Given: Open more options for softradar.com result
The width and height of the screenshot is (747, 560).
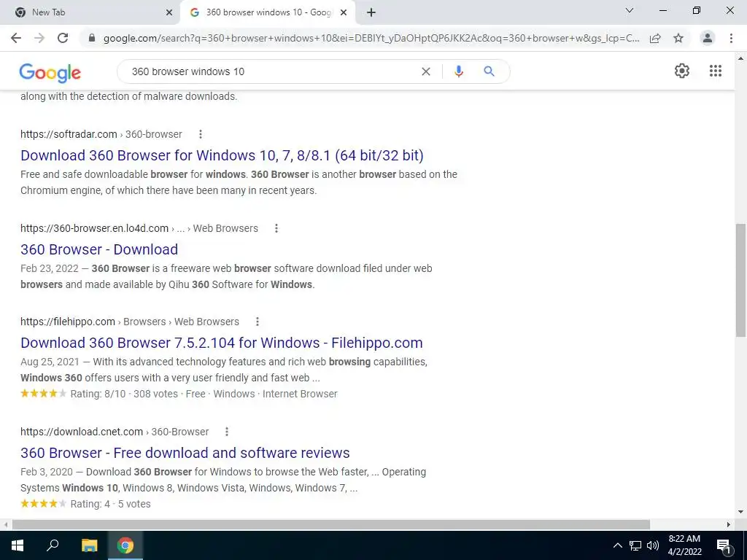Looking at the screenshot, I should tap(201, 134).
